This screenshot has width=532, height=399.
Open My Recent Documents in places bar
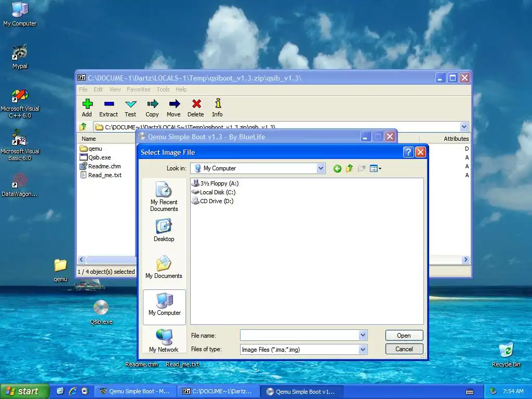[164, 197]
